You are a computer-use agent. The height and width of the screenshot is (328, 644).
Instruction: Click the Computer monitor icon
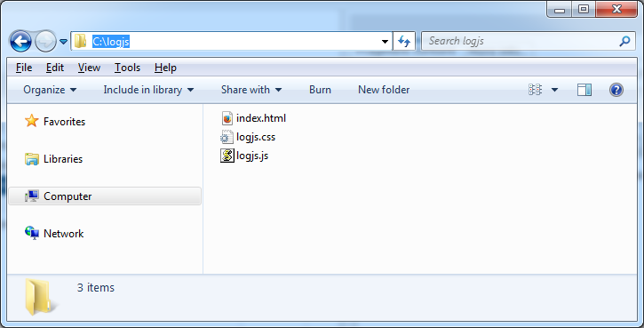[32, 196]
